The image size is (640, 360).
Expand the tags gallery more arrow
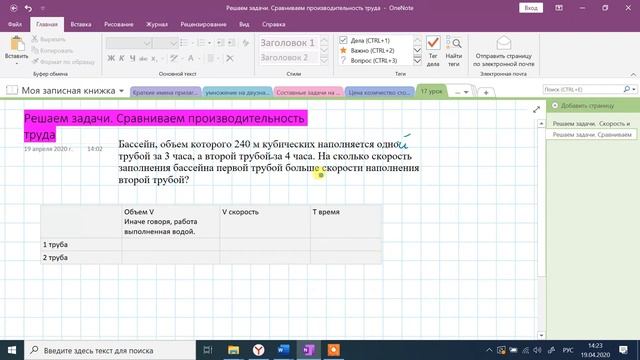click(417, 60)
